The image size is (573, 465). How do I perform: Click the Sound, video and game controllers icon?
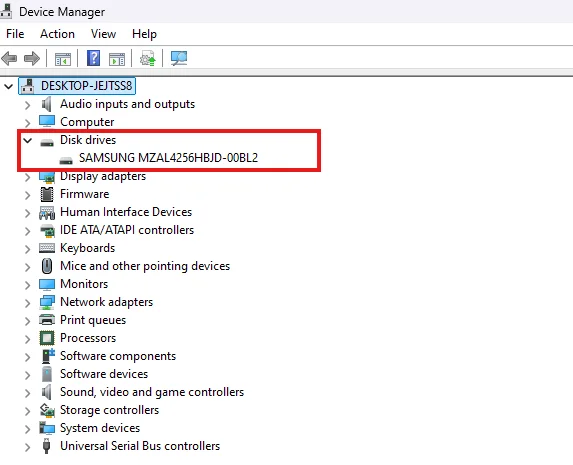47,392
